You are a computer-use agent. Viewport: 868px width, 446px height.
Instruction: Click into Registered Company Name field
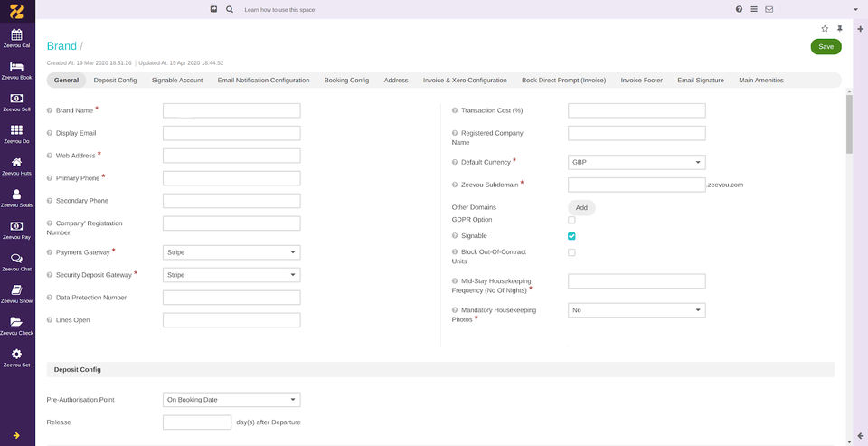637,134
